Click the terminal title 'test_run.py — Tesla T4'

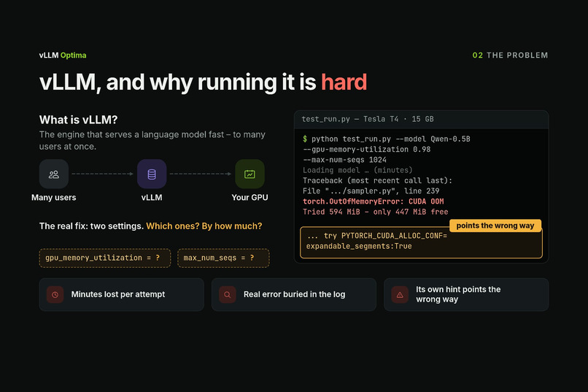368,119
